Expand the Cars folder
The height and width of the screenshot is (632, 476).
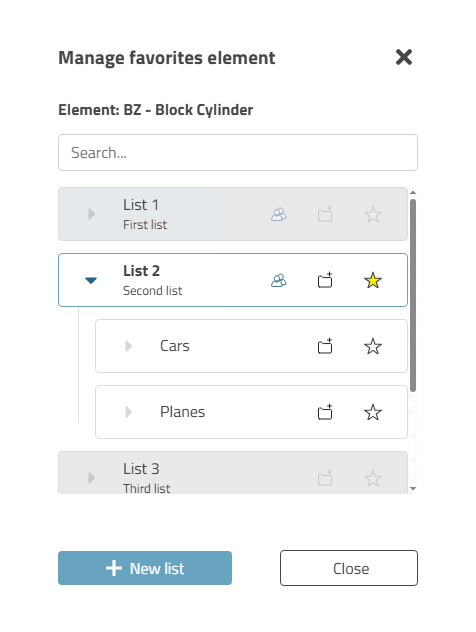click(129, 346)
